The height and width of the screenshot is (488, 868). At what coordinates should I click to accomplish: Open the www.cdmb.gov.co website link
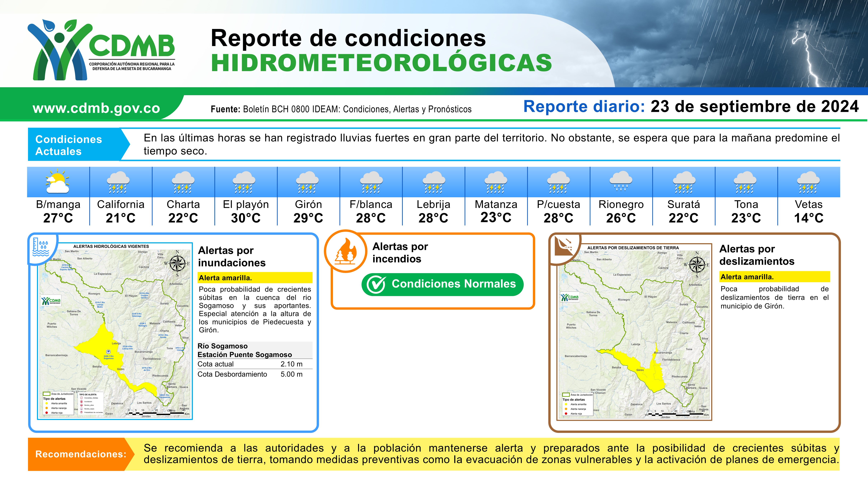[x=96, y=108]
